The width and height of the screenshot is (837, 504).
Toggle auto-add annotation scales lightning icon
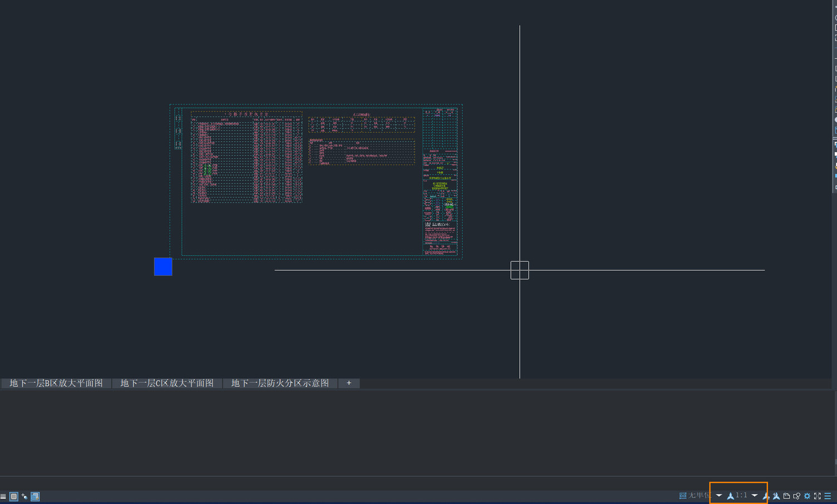pyautogui.click(x=776, y=496)
